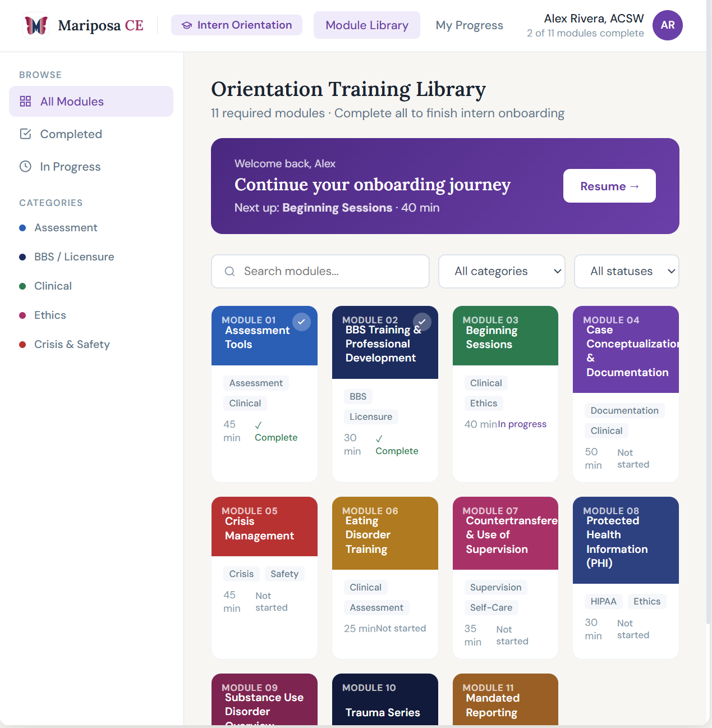Click the Self-Care tag on Module 07

point(491,607)
